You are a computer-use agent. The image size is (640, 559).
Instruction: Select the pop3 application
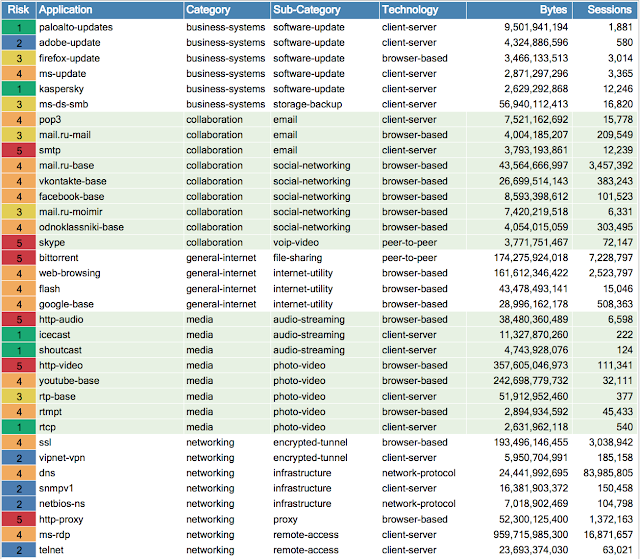[50, 120]
